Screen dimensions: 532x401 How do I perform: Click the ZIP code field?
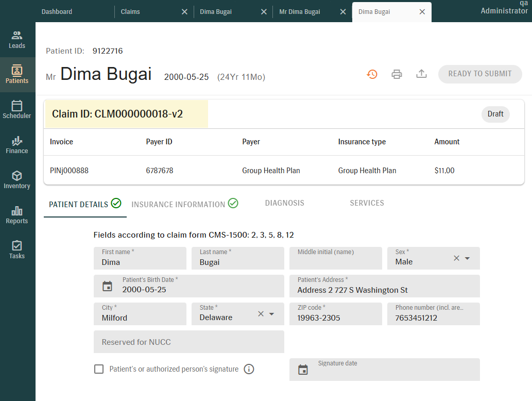coord(336,314)
